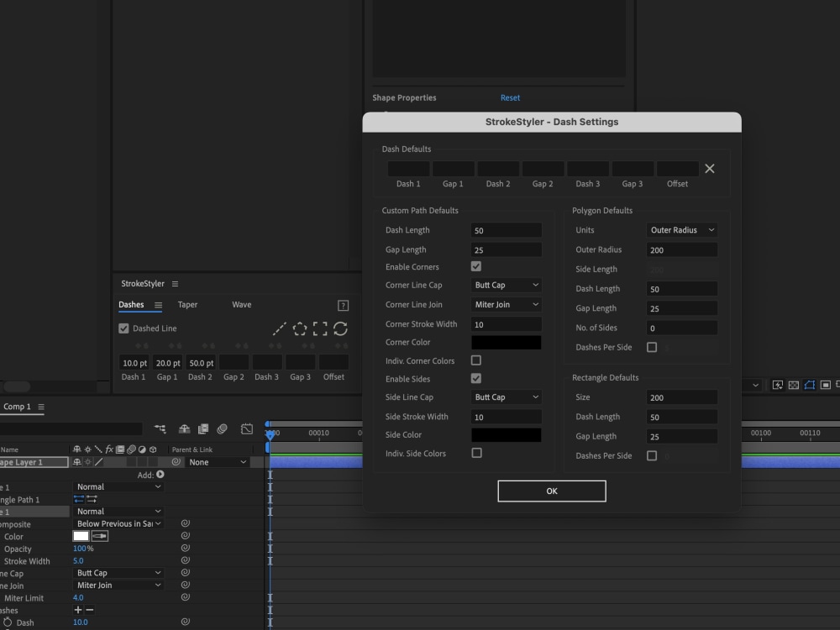Open the Normal blend mode dropdown above Rectangle Path
840x630 pixels.
coord(118,486)
